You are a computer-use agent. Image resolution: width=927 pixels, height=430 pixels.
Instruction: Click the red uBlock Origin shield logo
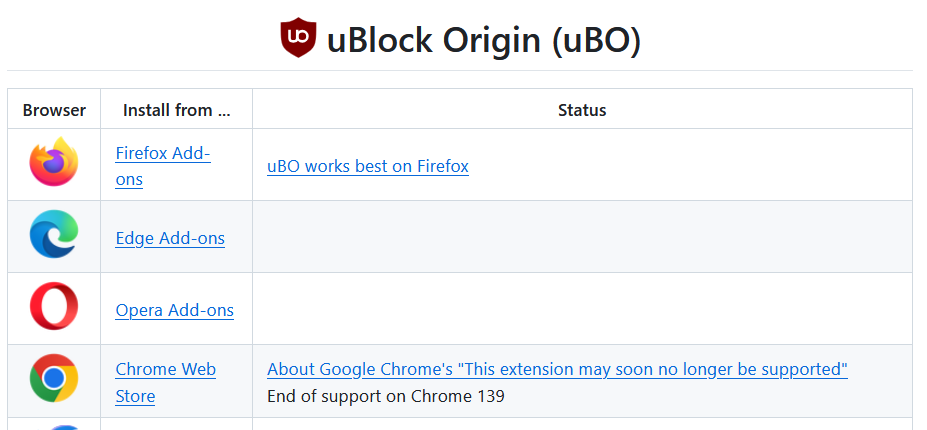(x=298, y=38)
